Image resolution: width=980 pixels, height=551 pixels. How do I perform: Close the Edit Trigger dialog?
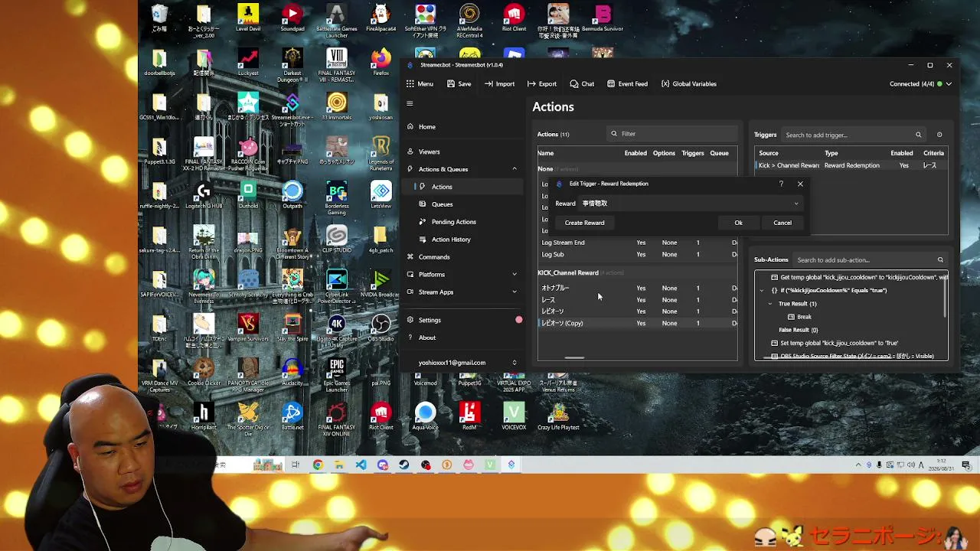pyautogui.click(x=800, y=184)
